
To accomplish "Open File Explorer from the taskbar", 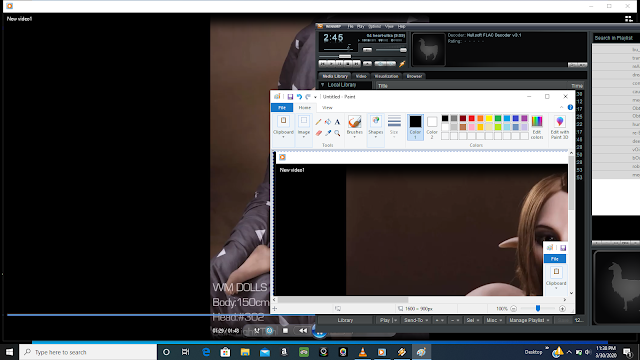I will point(245,352).
